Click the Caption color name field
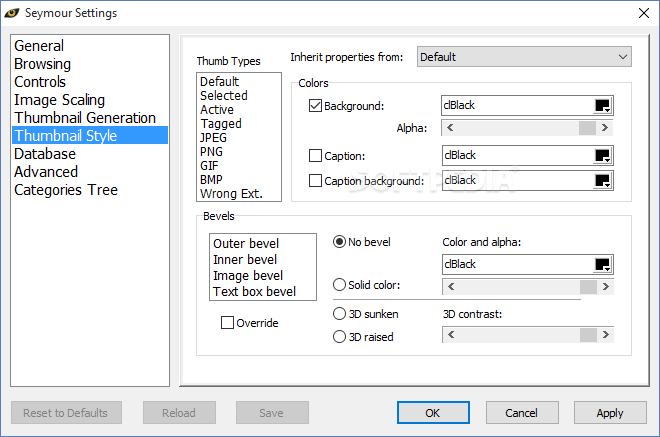Image resolution: width=660 pixels, height=437 pixels. (x=518, y=155)
